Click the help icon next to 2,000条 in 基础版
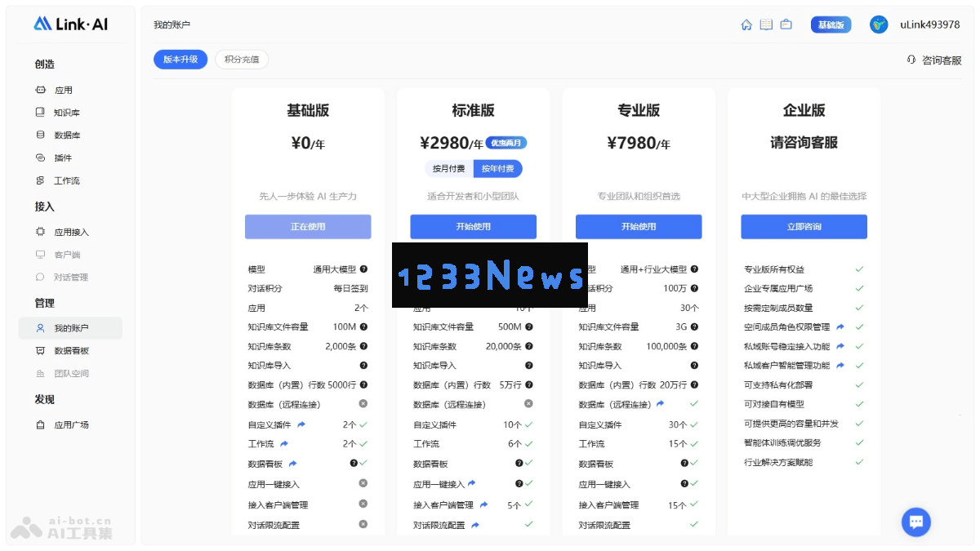This screenshot has height=551, width=980. click(x=363, y=346)
